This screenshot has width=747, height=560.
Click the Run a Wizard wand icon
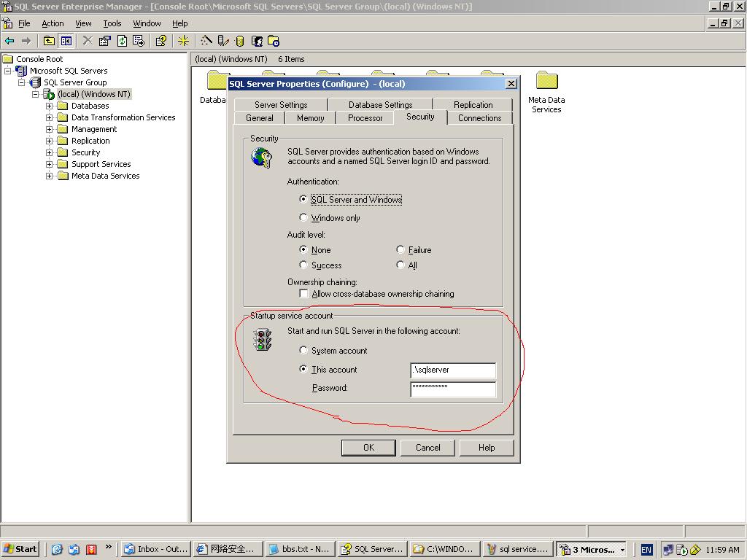pyautogui.click(x=206, y=41)
